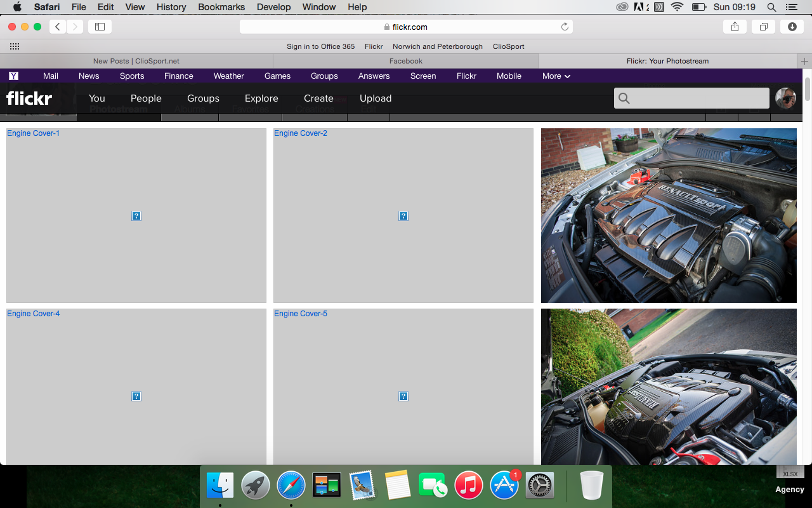Viewport: 812px width, 508px height.
Task: Click the magnifier in the Flickr search bar
Action: tap(624, 98)
